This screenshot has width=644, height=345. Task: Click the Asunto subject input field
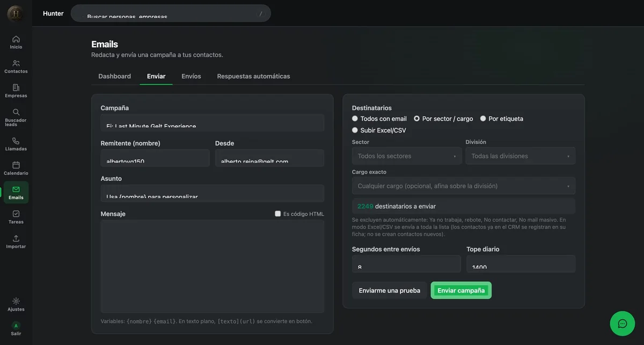pyautogui.click(x=213, y=194)
